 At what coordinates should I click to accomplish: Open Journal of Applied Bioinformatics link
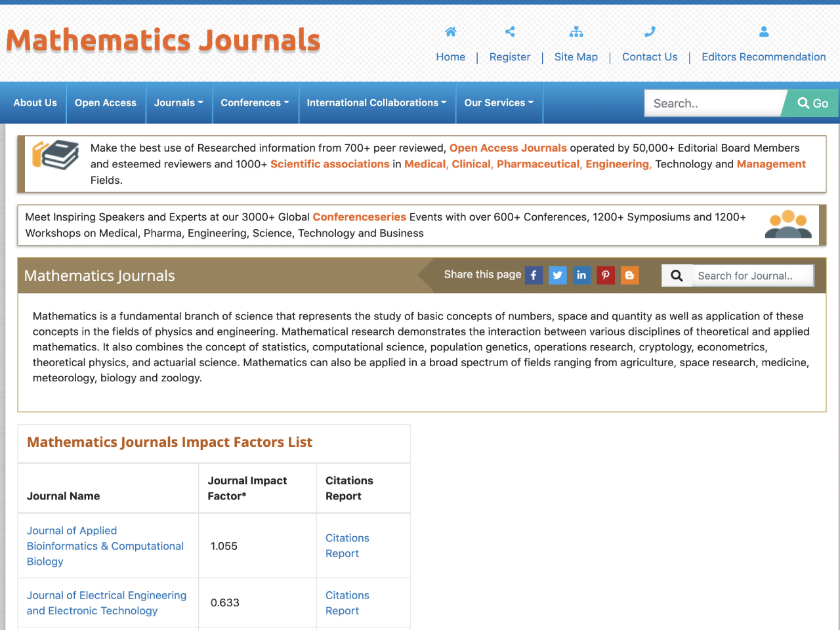[105, 546]
